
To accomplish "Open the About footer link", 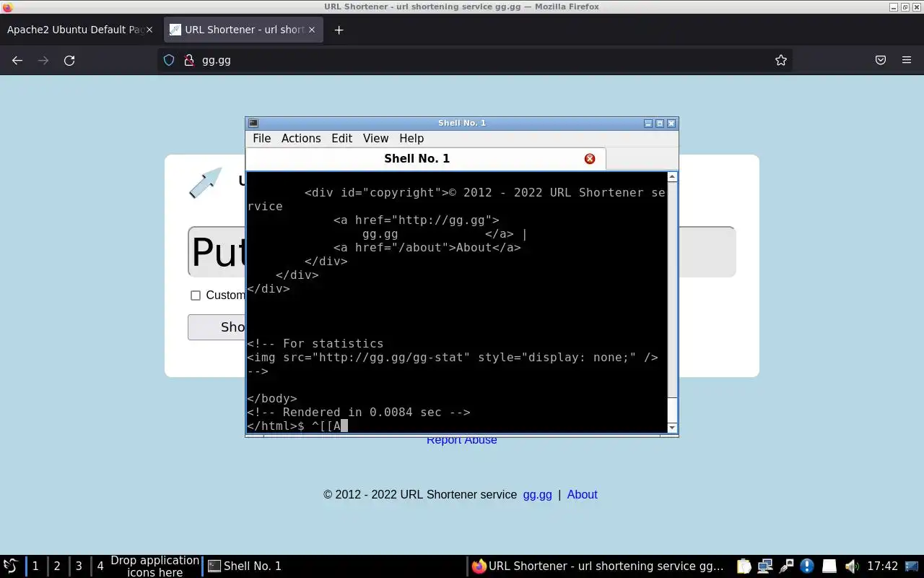I will (582, 495).
